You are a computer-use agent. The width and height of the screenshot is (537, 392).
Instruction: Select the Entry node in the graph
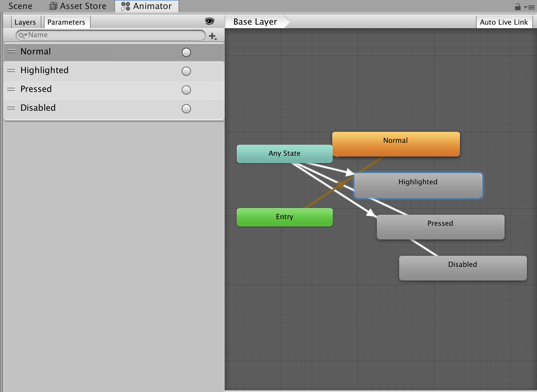(285, 217)
